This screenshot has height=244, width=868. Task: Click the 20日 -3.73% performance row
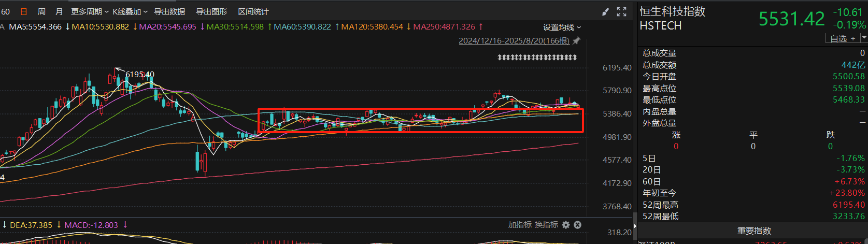point(754,169)
